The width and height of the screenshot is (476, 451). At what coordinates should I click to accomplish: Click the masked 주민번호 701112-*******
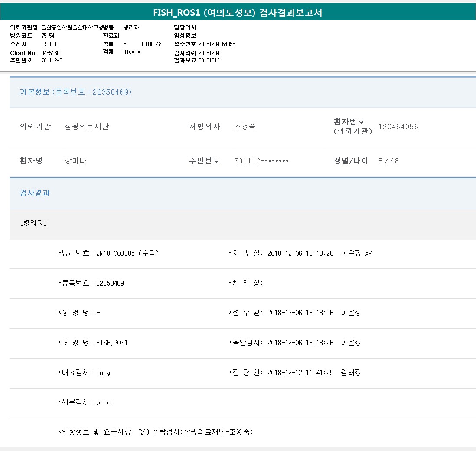[261, 161]
